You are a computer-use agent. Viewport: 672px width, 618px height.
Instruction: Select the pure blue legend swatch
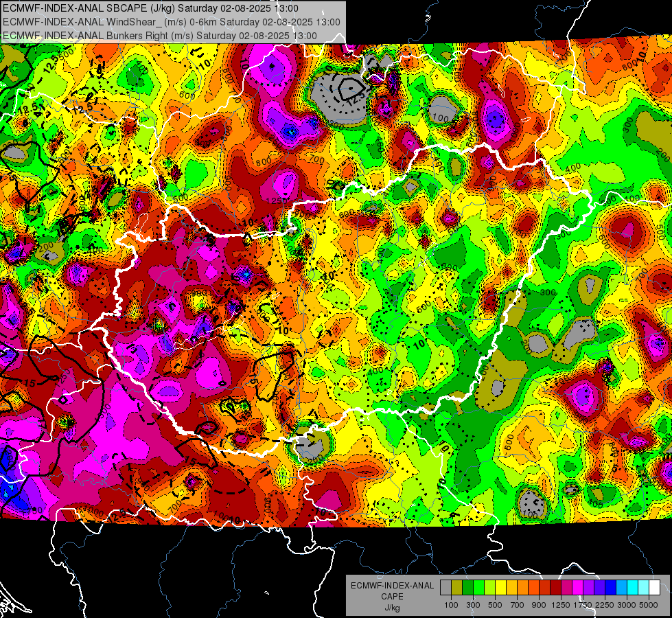tap(611, 588)
